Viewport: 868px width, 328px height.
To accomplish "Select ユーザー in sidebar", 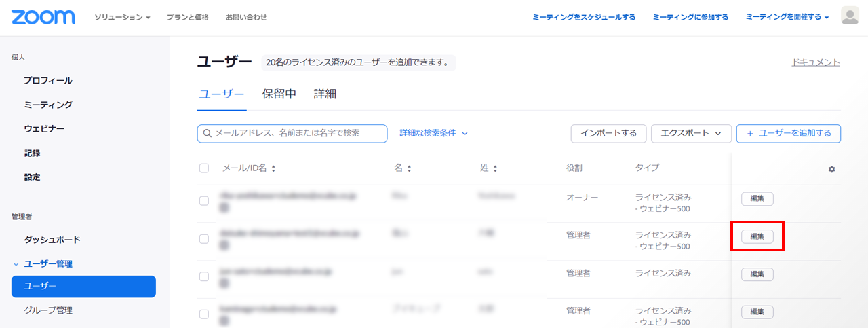I will coord(83,287).
